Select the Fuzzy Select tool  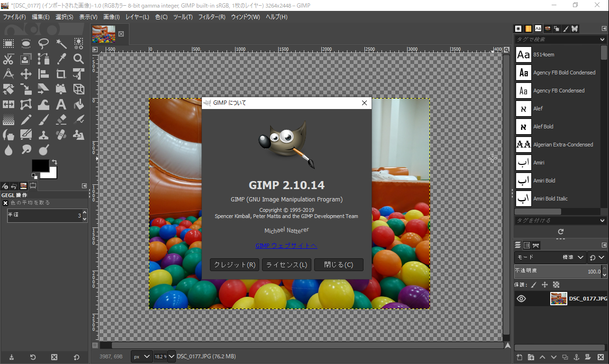point(61,44)
